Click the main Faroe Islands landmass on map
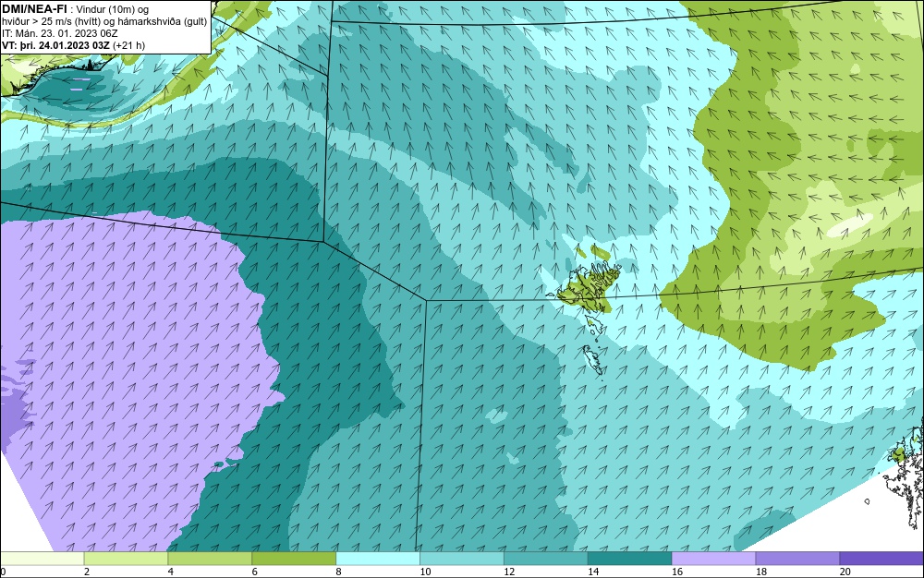The height and width of the screenshot is (578, 924). [590, 285]
